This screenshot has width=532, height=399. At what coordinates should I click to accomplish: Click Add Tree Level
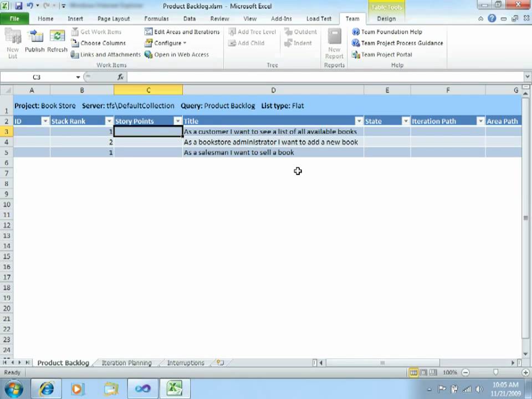252,32
